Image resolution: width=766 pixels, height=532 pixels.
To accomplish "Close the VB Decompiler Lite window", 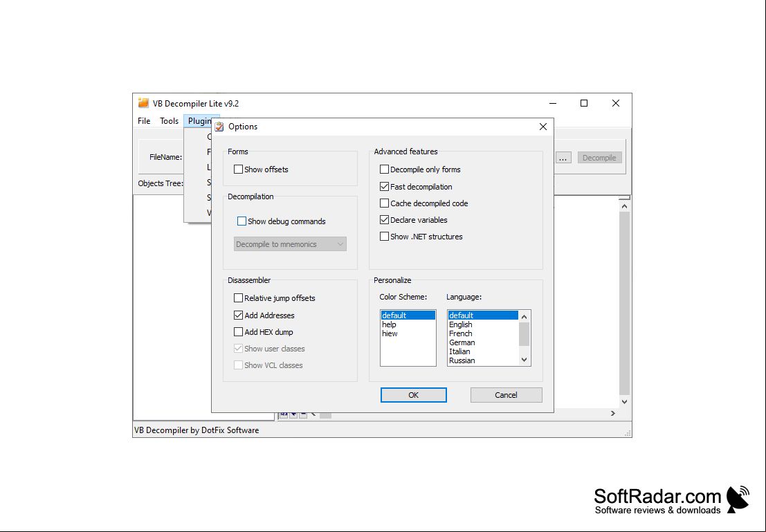I will coord(616,103).
